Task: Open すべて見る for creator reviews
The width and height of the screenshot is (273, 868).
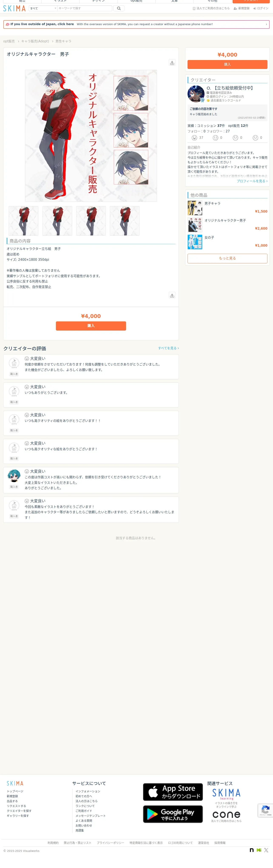Action: click(168, 348)
